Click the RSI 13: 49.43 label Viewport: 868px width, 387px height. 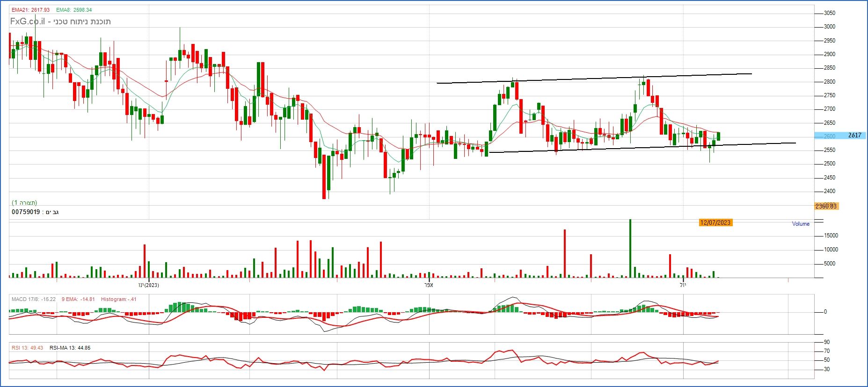tap(27, 348)
